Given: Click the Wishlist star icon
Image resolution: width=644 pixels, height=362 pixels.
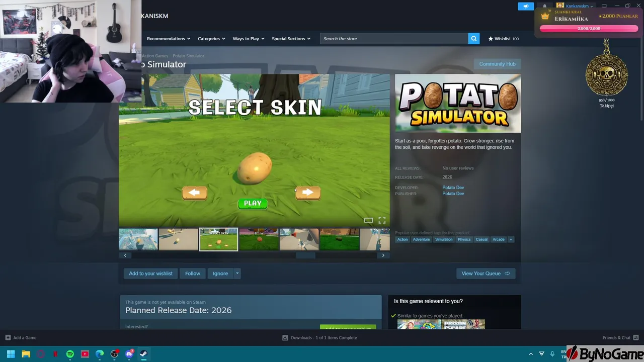Looking at the screenshot, I should [491, 39].
